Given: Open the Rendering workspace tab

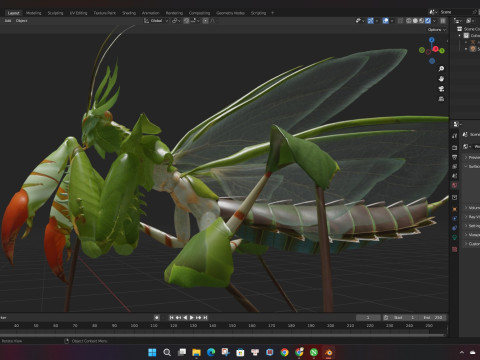Looking at the screenshot, I should click(174, 13).
